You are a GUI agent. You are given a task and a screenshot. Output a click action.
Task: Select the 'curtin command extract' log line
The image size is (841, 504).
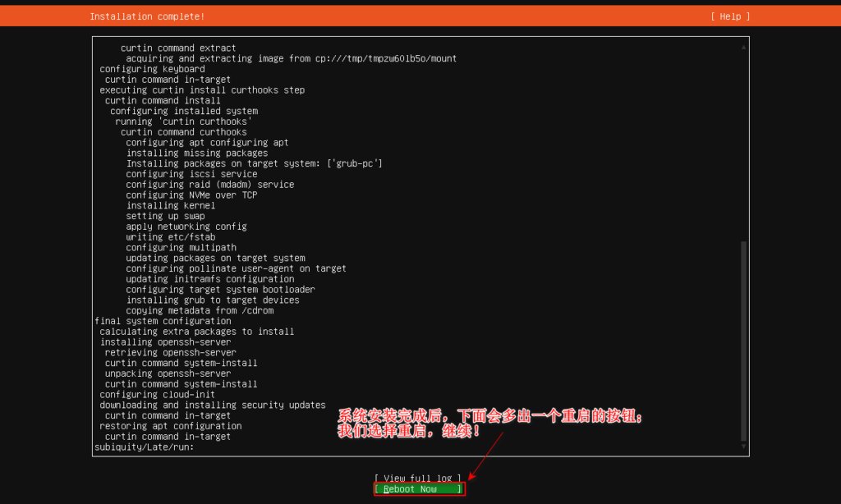pos(181,48)
